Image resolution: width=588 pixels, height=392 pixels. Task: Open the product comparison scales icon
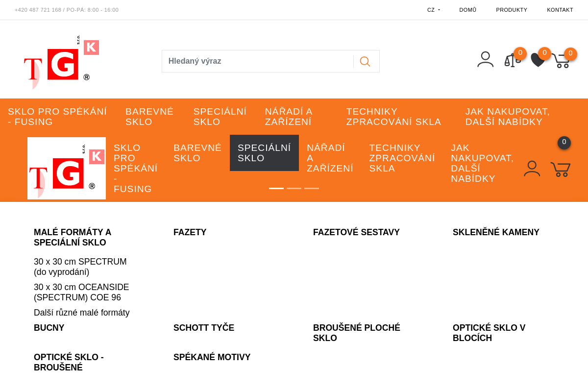(512, 60)
